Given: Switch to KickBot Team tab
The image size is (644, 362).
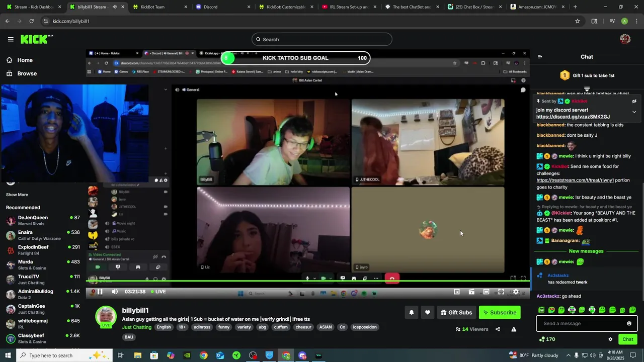Looking at the screenshot, I should point(159,7).
